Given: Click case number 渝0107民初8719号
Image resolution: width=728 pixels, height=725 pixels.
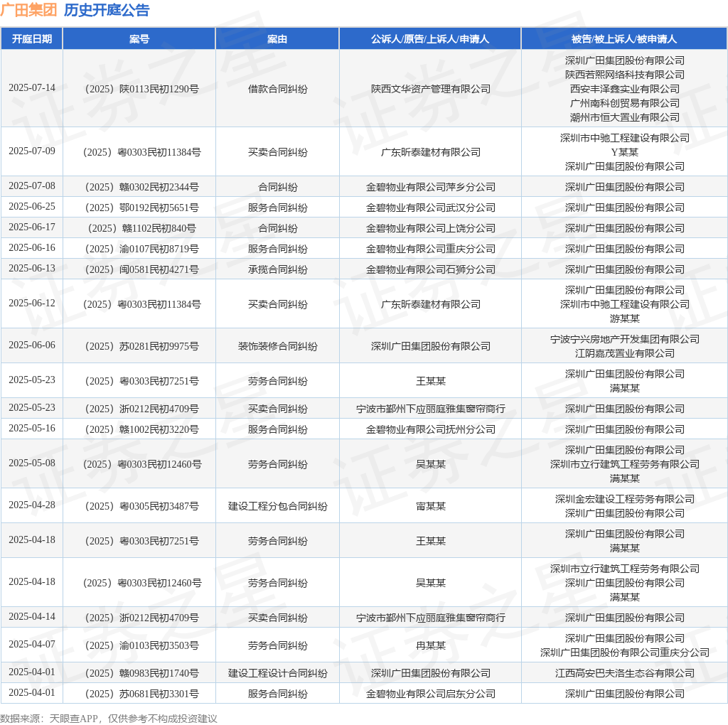Looking at the screenshot, I should pos(141,249).
